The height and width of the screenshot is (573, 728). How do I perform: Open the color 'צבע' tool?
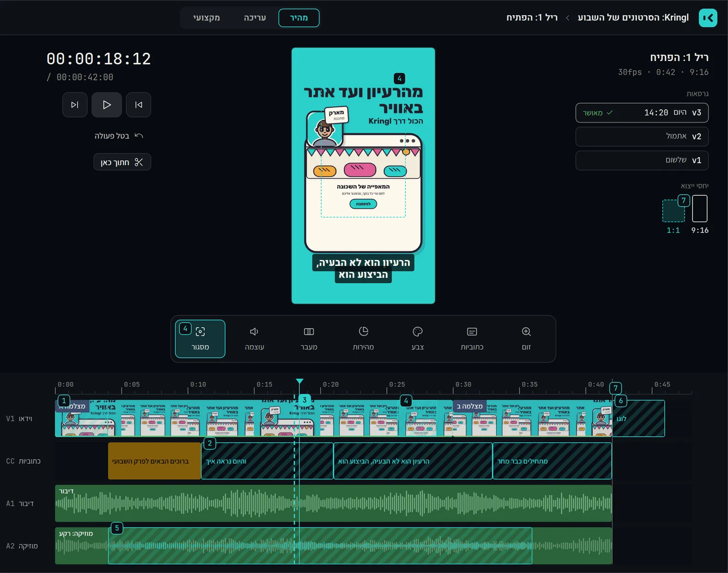click(x=418, y=339)
